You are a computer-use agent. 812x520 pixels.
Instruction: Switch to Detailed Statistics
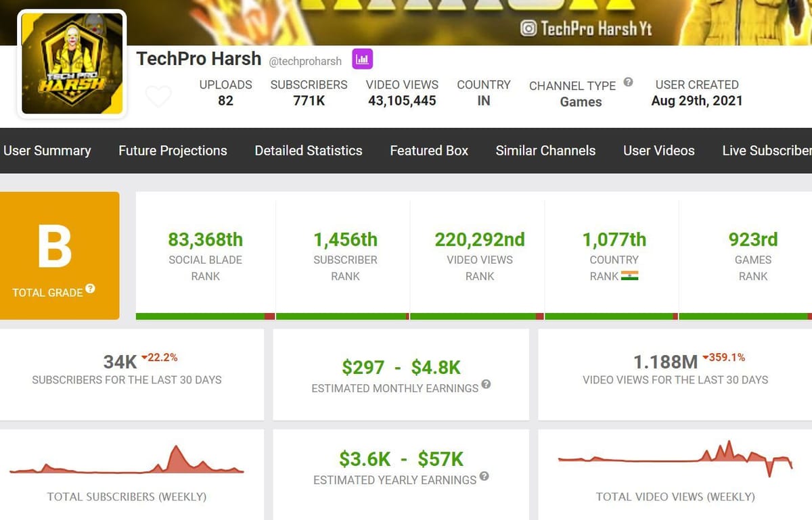tap(308, 151)
